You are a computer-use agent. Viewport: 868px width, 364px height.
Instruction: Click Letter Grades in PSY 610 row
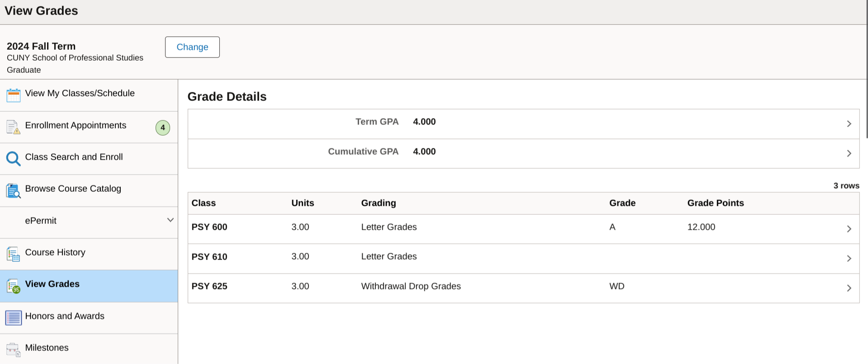pyautogui.click(x=389, y=256)
